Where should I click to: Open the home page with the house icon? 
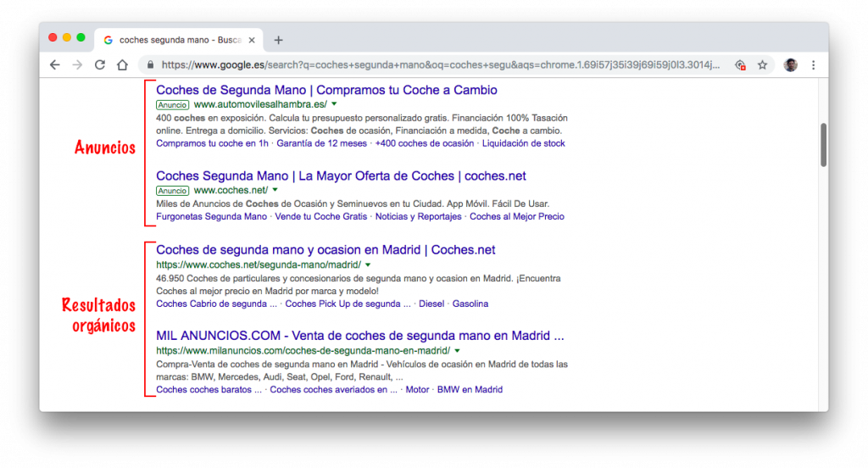coord(122,64)
